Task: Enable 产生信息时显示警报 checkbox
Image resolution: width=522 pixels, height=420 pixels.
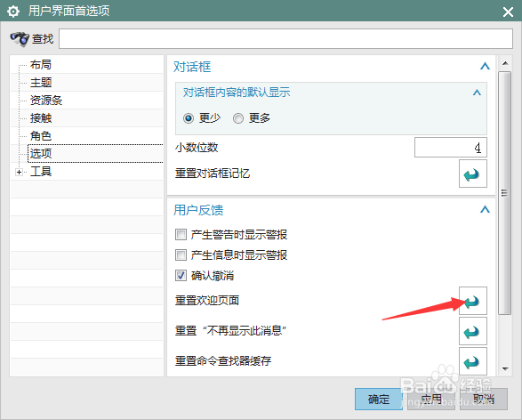Action: pyautogui.click(x=181, y=255)
